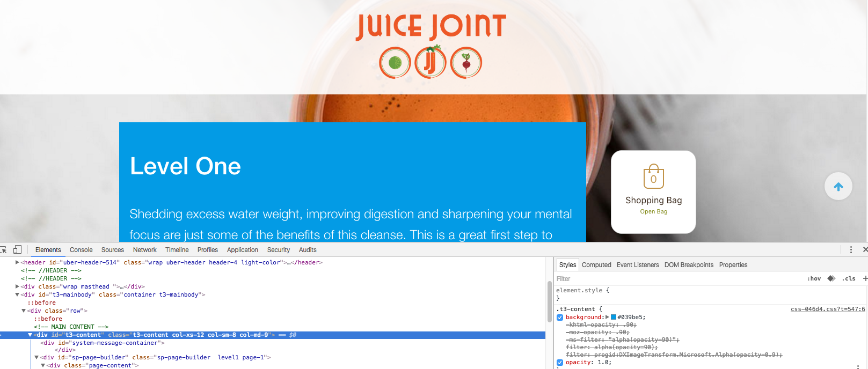Toggle the .cls class editor button

849,278
